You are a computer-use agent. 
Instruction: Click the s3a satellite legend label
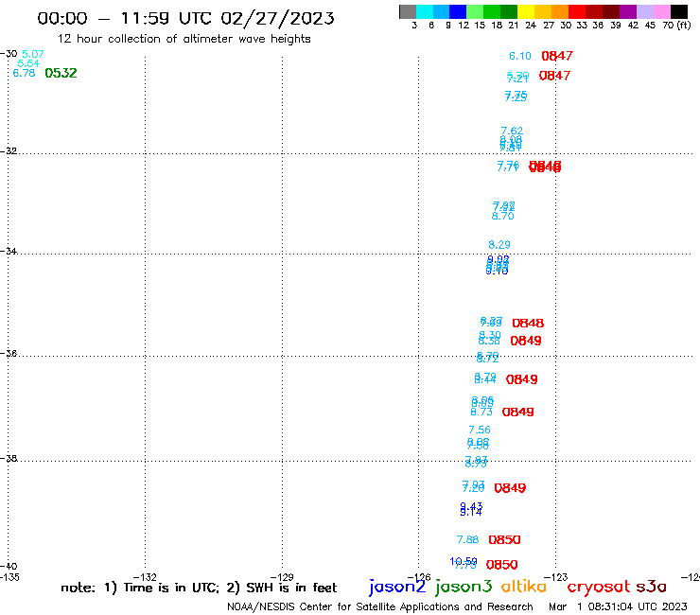click(x=651, y=587)
